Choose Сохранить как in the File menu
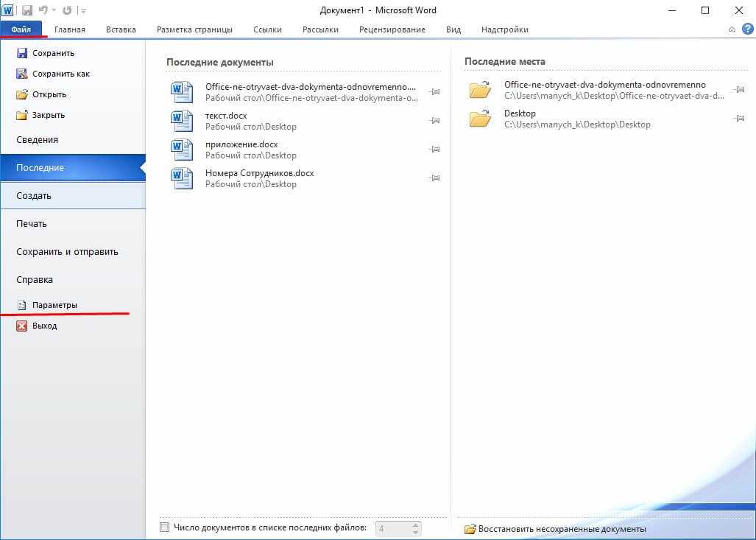The image size is (756, 540). point(53,74)
